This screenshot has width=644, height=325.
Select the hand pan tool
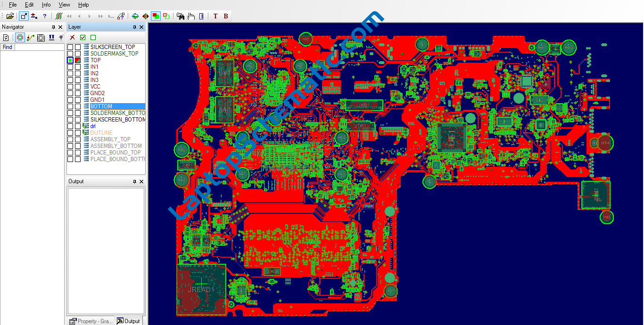[x=191, y=16]
